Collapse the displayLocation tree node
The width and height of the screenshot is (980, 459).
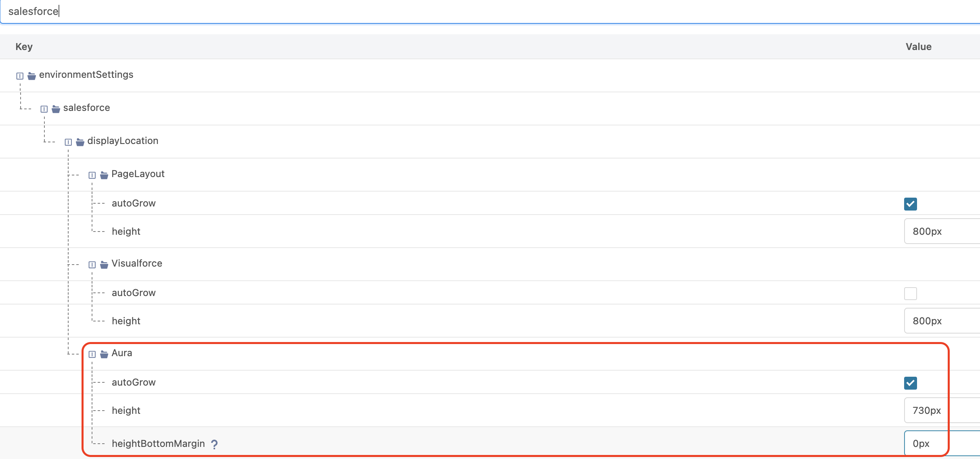[x=68, y=142]
